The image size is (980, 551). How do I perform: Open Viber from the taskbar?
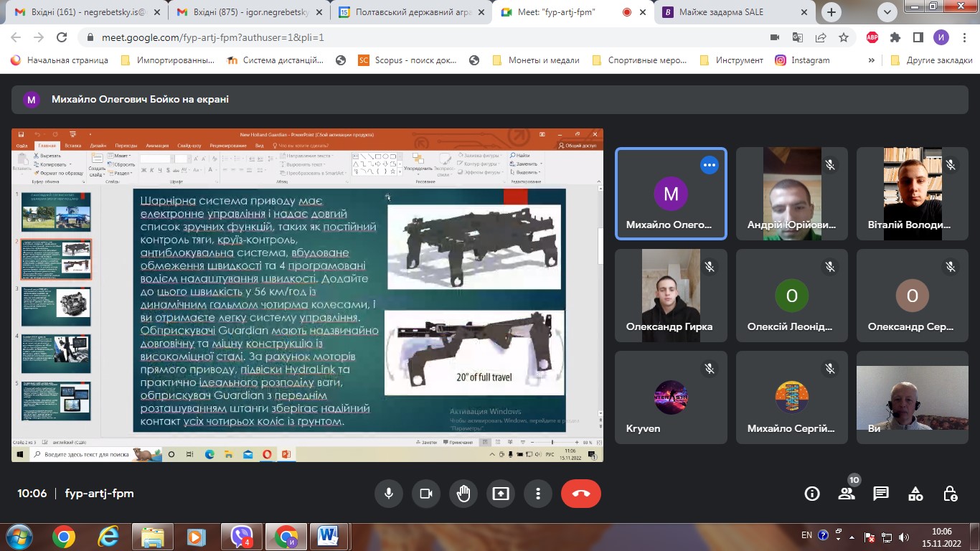pyautogui.click(x=241, y=536)
